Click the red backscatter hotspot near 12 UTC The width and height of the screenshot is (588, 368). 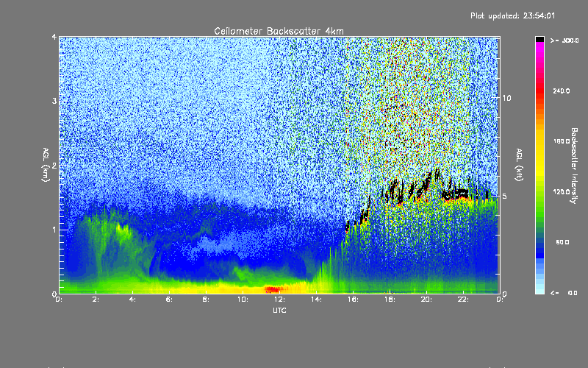[273, 289]
